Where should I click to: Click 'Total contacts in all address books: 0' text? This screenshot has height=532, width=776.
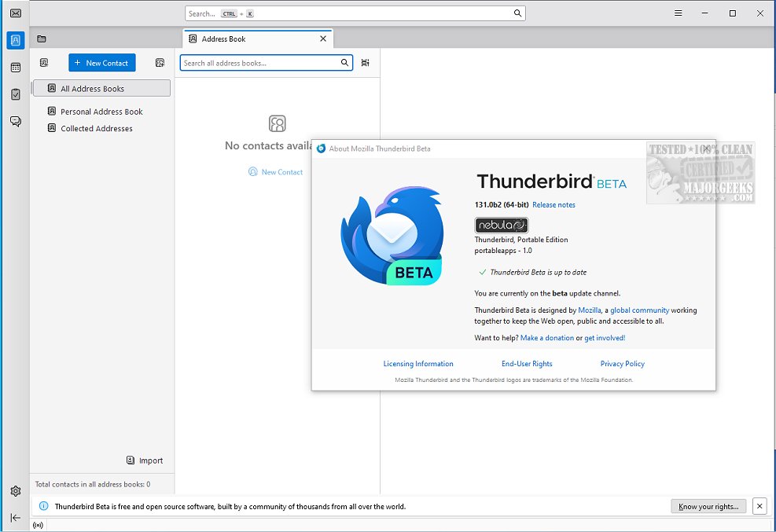[x=93, y=485]
